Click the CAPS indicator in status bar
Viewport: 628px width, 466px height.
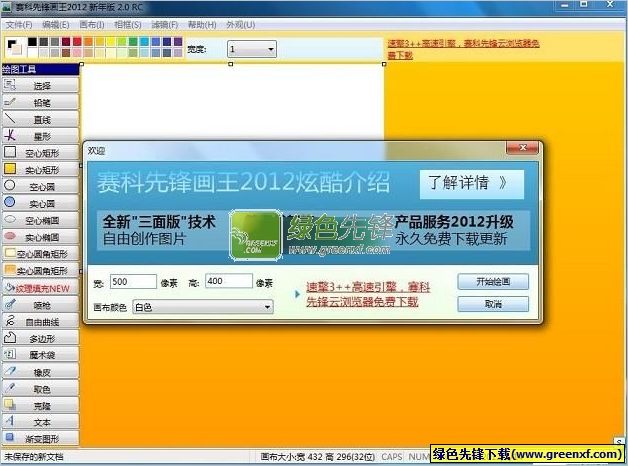click(392, 457)
